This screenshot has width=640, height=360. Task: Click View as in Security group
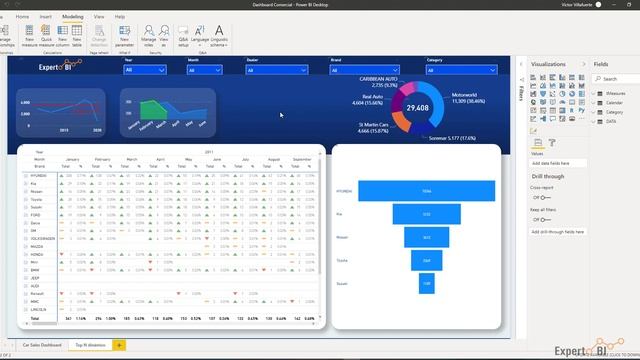[x=164, y=36]
